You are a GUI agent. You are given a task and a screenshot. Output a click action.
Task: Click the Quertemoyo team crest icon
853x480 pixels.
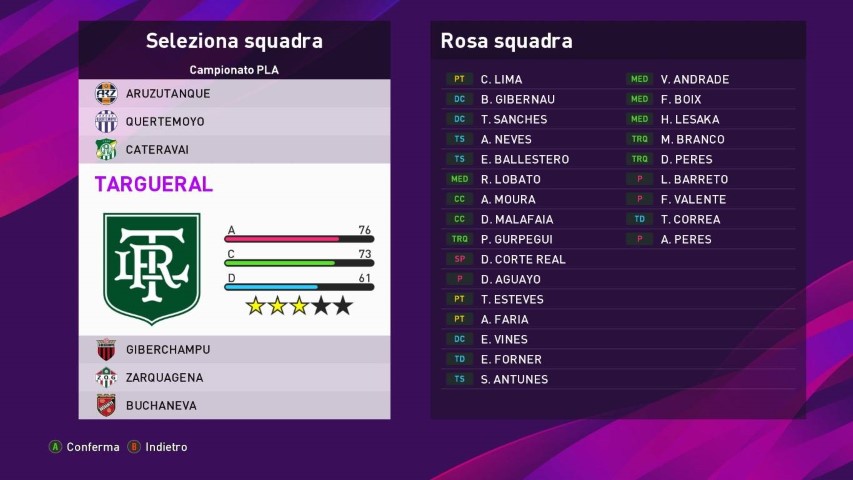point(105,121)
